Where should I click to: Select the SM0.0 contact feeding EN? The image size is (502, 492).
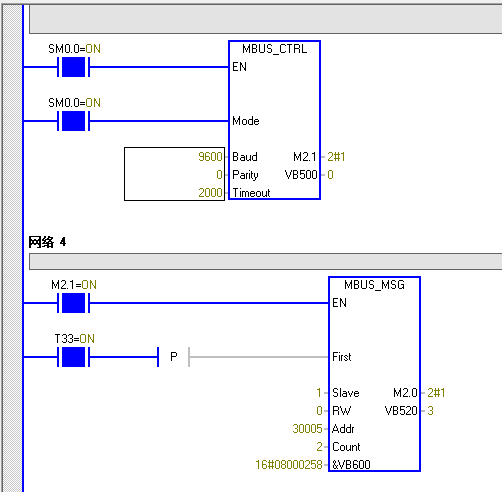74,67
